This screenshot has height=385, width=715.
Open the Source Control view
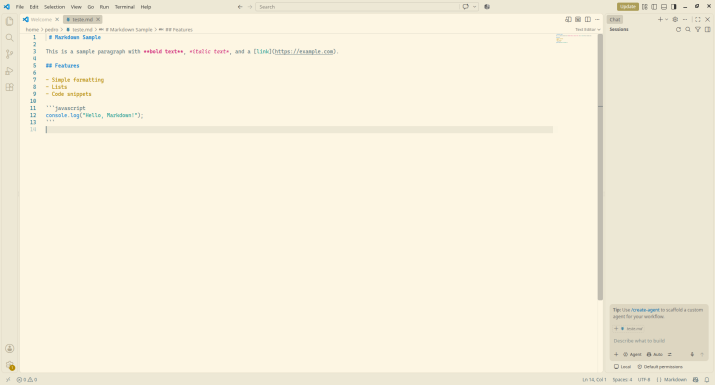coord(9,54)
